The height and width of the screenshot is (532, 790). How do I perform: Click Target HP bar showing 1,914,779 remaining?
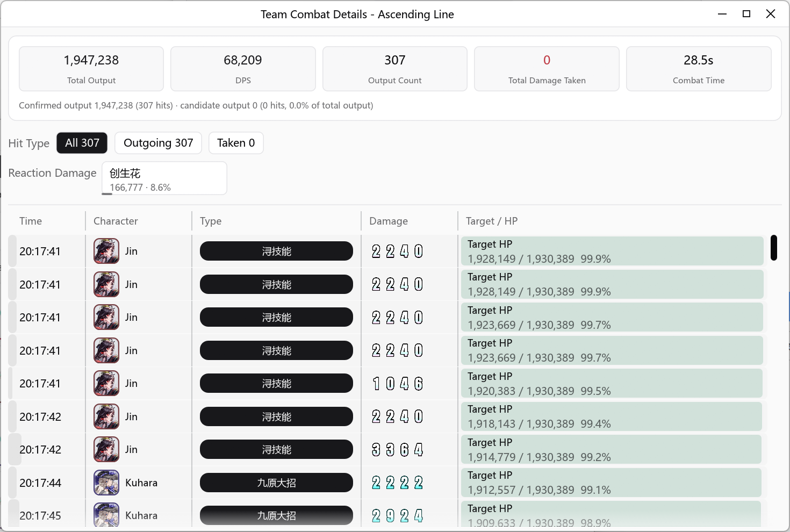coord(612,449)
